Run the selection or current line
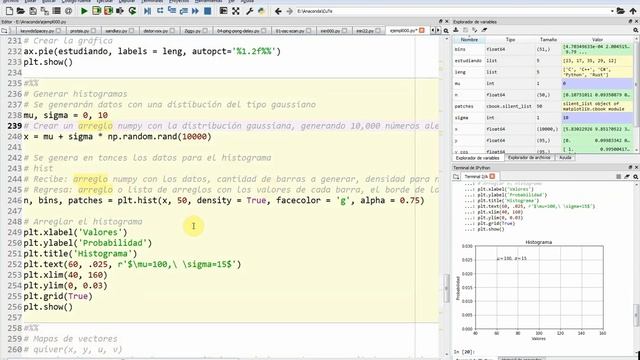This screenshot has height=360, width=640. point(120,11)
